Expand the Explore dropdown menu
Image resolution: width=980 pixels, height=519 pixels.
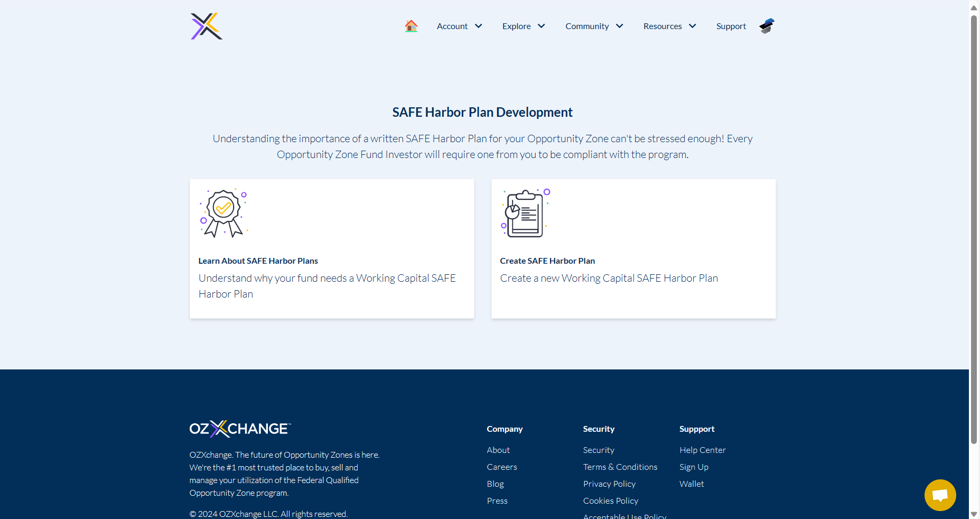coord(524,26)
